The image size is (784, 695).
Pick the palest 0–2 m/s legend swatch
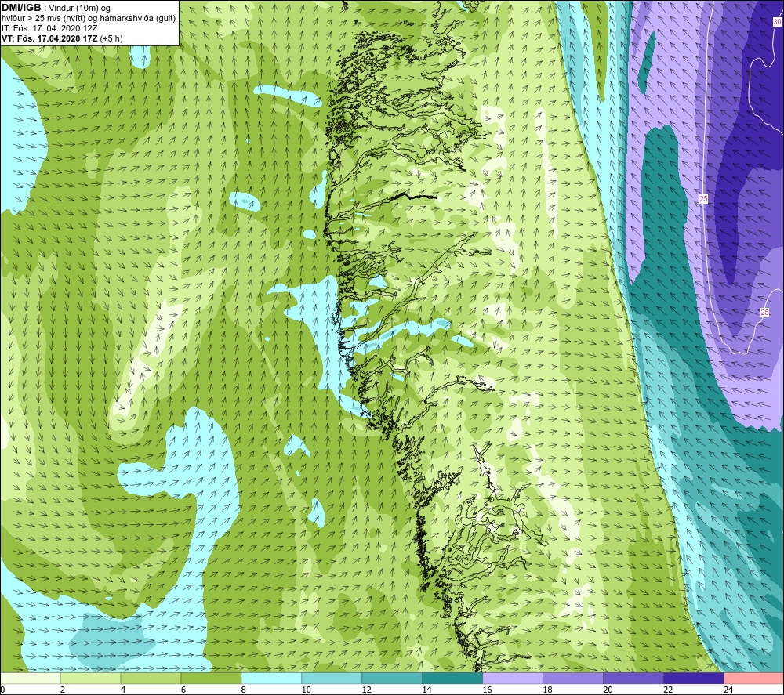31,678
